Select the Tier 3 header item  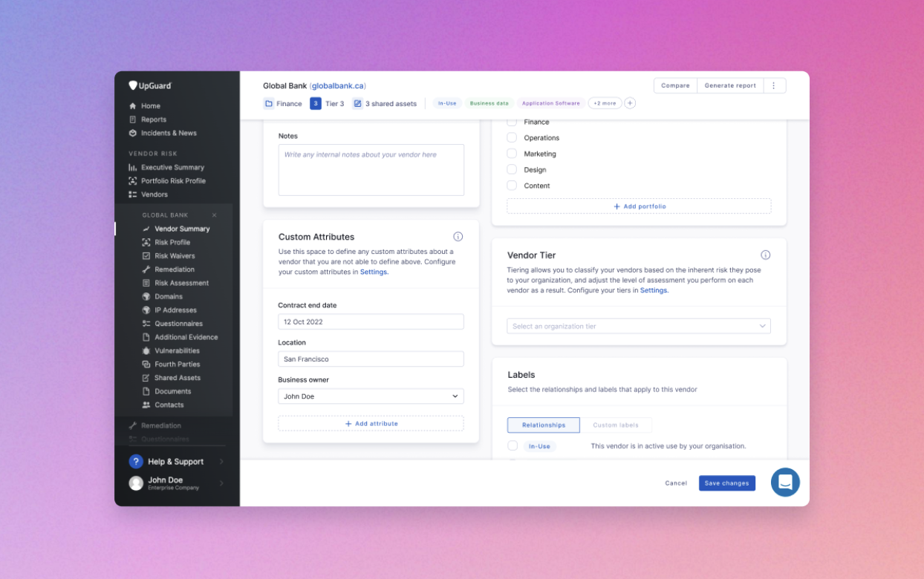coord(327,104)
